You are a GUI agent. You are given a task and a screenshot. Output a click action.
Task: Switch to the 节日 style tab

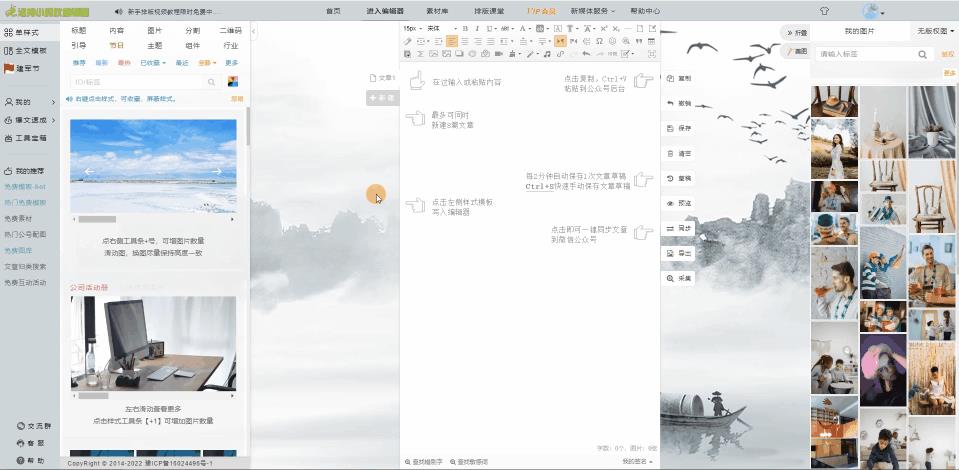coord(117,46)
